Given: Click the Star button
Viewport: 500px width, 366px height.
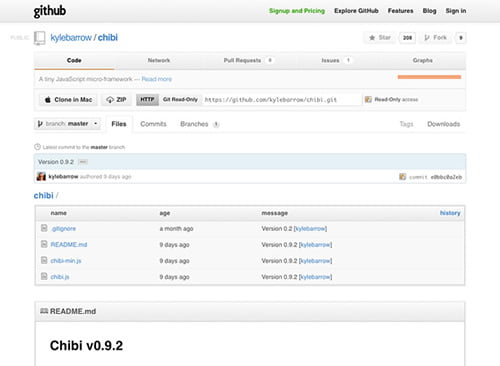Looking at the screenshot, I should [380, 38].
